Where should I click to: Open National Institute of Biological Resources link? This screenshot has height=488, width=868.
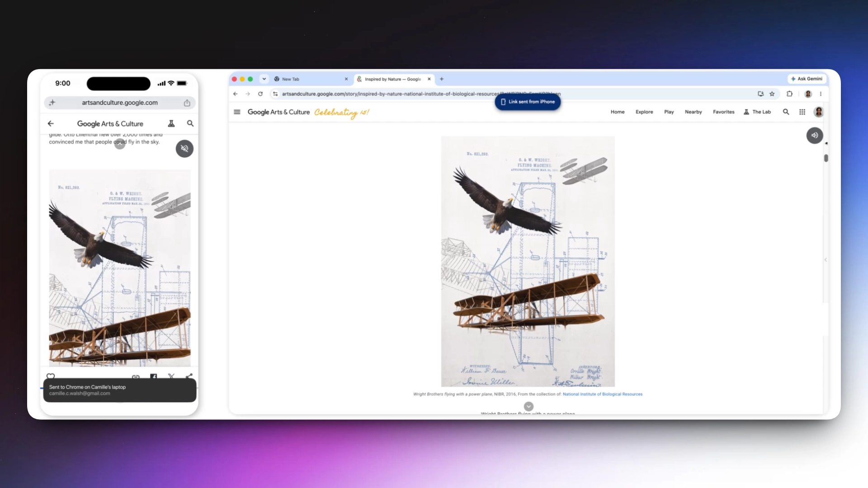click(603, 394)
